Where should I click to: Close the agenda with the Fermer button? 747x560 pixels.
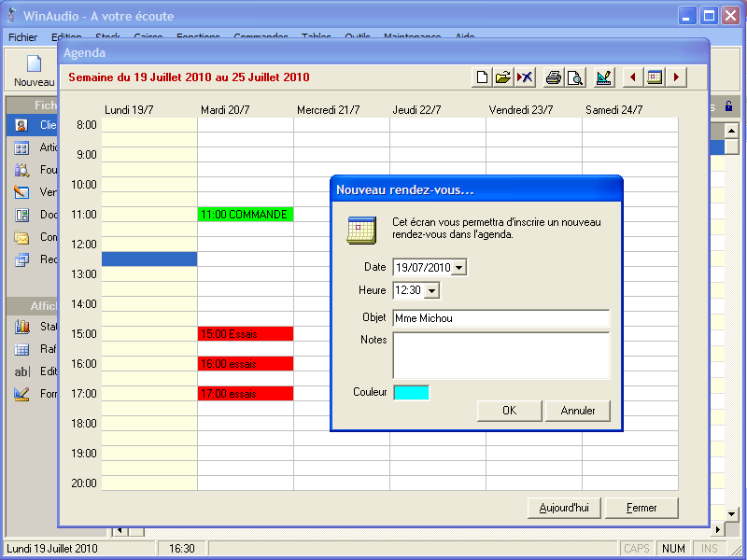pos(641,509)
